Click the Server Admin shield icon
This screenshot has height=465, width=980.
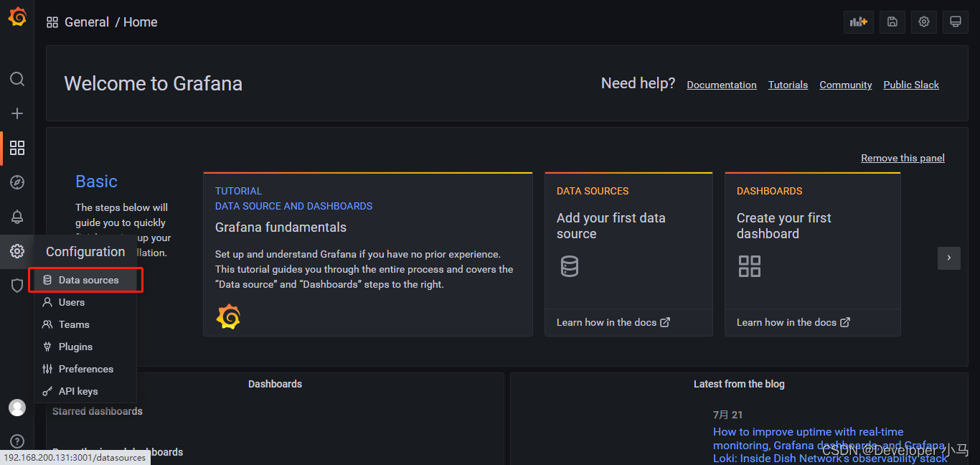point(17,286)
